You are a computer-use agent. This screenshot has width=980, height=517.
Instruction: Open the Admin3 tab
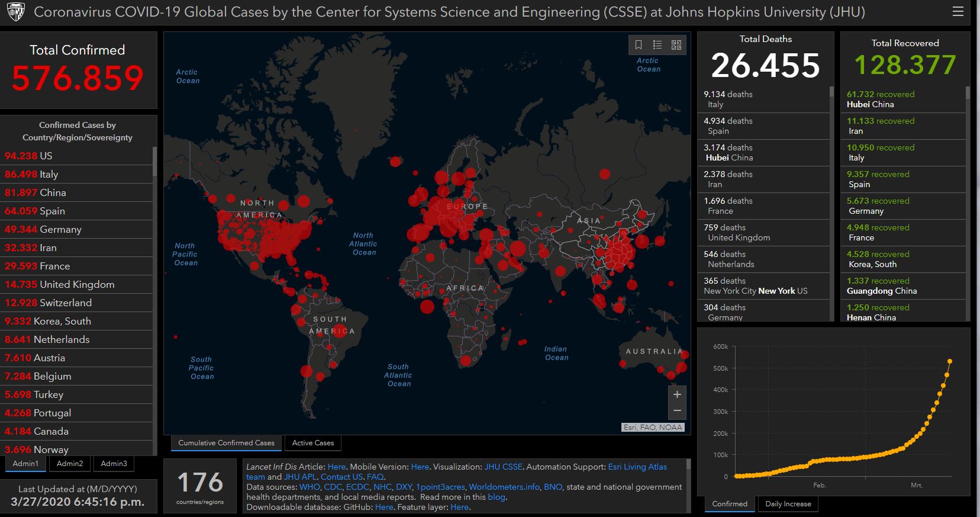coord(114,464)
